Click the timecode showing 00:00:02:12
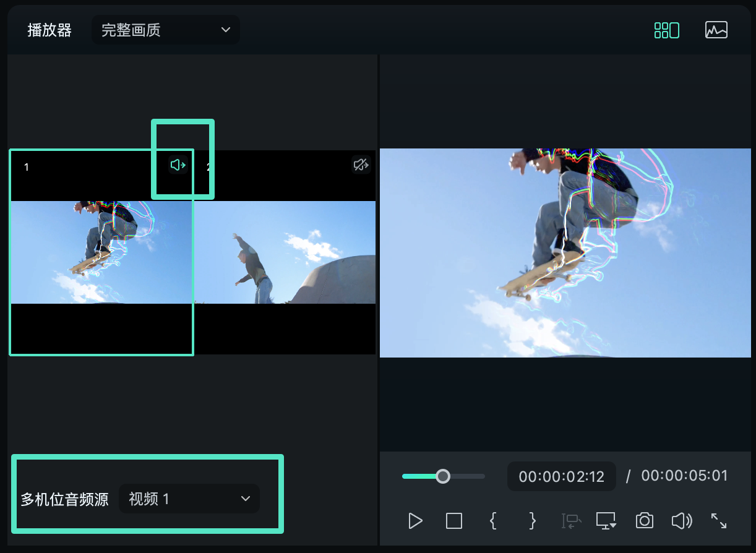 (x=561, y=476)
